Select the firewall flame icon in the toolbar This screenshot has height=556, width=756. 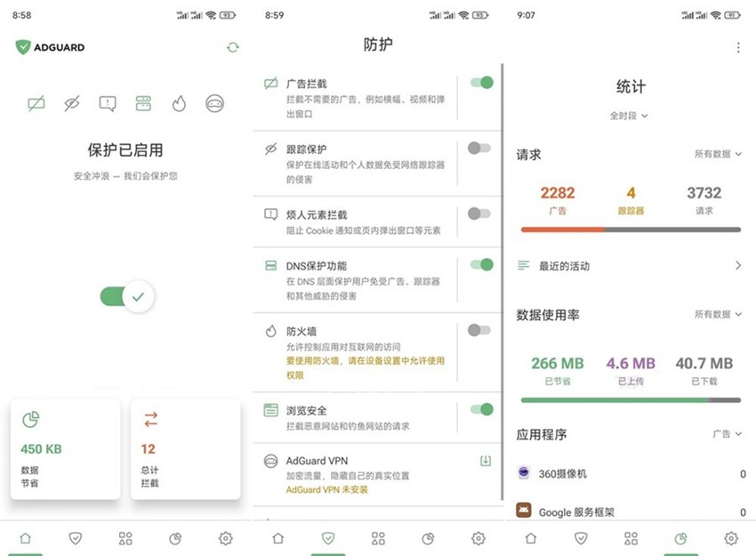(179, 103)
